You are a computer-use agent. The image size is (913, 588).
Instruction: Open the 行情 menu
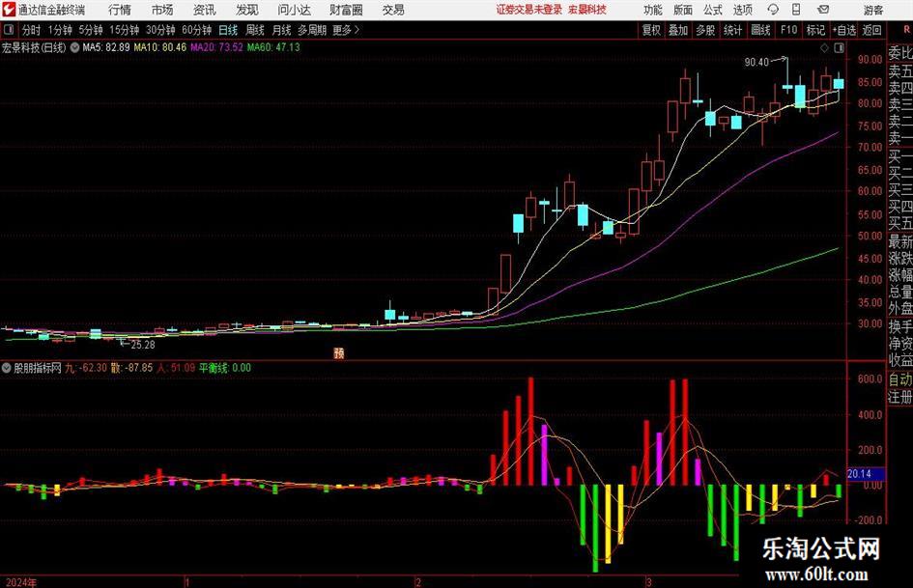pyautogui.click(x=120, y=10)
